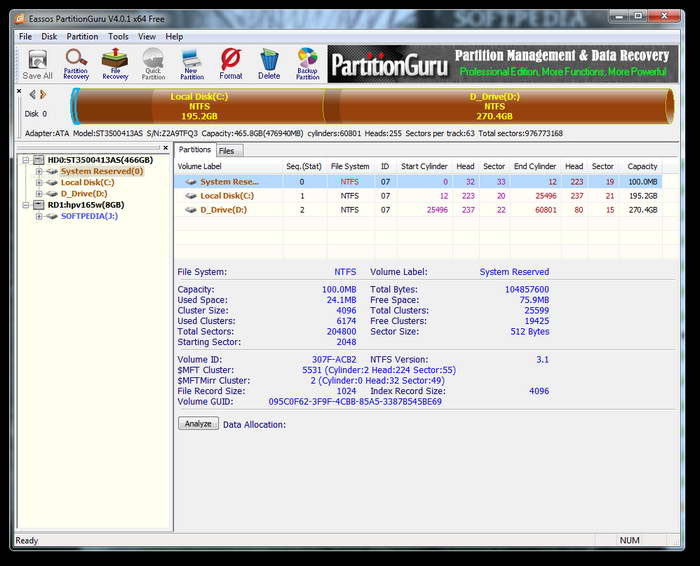Select SOFTPEDIA(J:) in the tree

89,216
